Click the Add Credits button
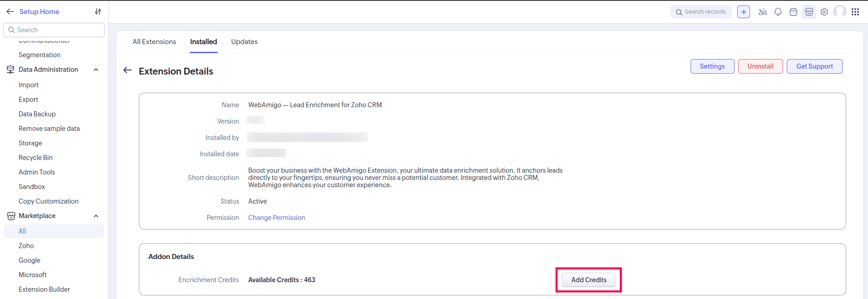The height and width of the screenshot is (299, 868). (x=588, y=280)
